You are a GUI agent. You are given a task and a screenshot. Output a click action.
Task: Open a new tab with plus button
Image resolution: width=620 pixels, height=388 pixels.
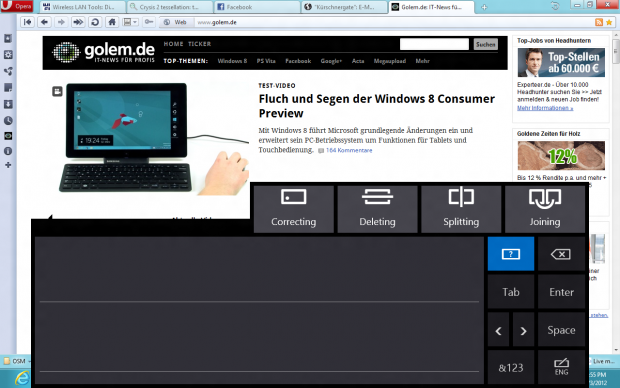[484, 7]
